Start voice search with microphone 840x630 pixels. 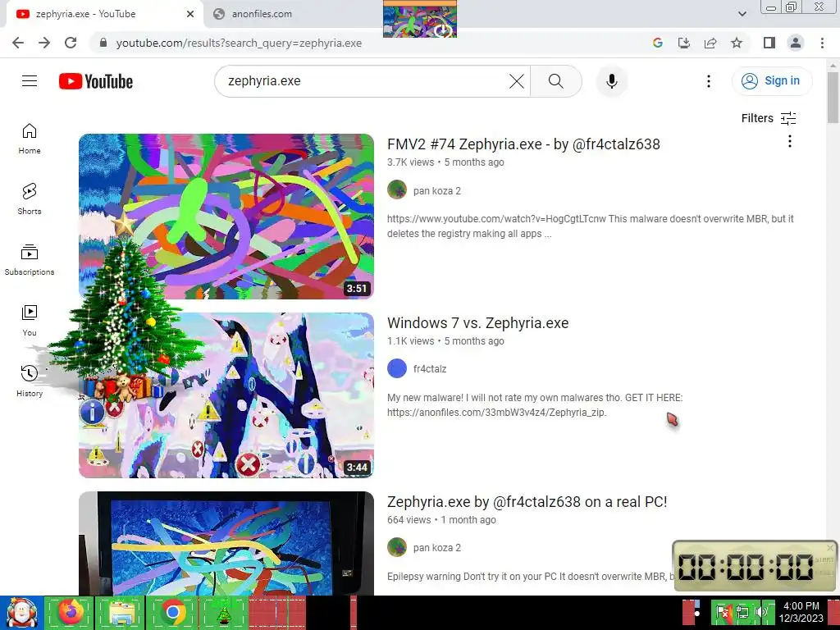click(x=612, y=81)
